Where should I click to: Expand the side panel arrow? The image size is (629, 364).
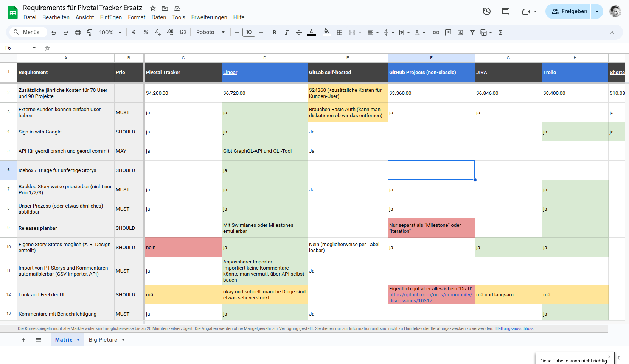click(619, 358)
